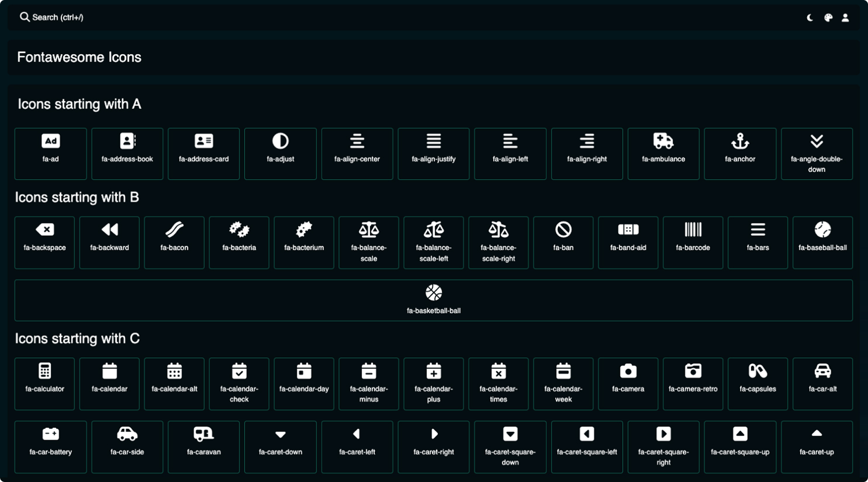Viewport: 868px width, 482px height.
Task: Pick the fa-calendar-check icon
Action: click(x=239, y=383)
